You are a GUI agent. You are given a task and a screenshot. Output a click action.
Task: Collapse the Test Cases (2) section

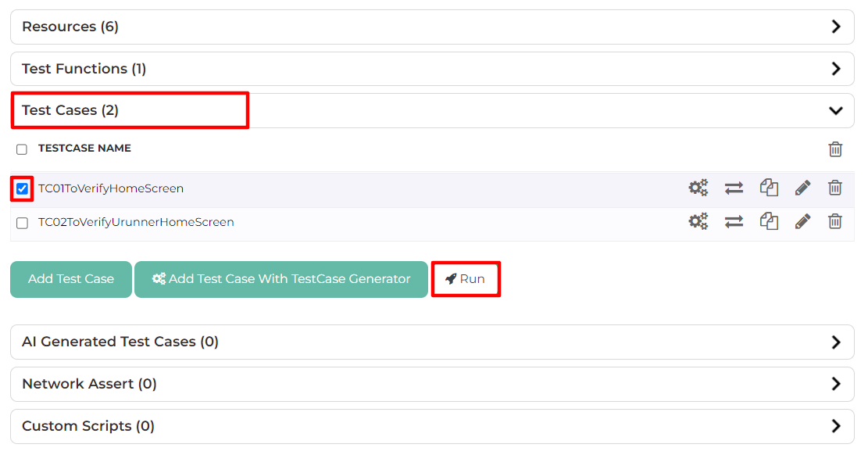(x=432, y=110)
